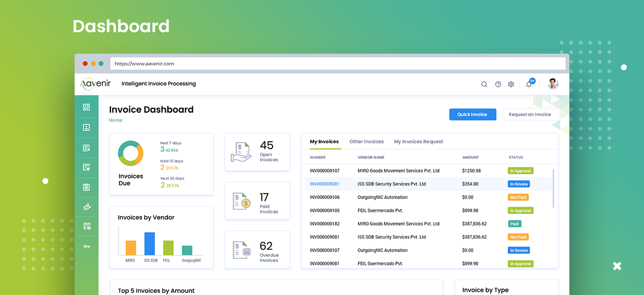Click the Top 5 Invoices by Amount heading
Screen dimensions: 644x295
156,291
